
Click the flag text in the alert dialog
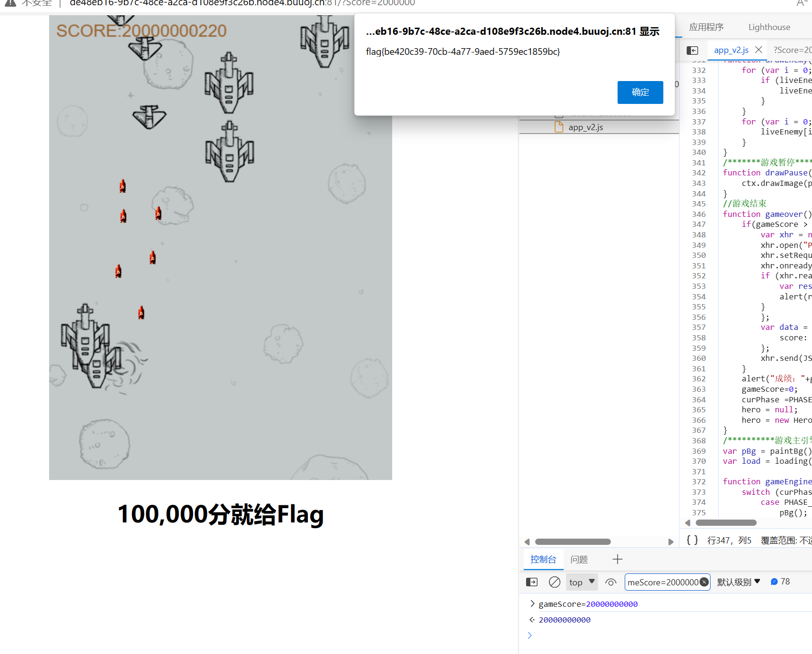click(463, 51)
